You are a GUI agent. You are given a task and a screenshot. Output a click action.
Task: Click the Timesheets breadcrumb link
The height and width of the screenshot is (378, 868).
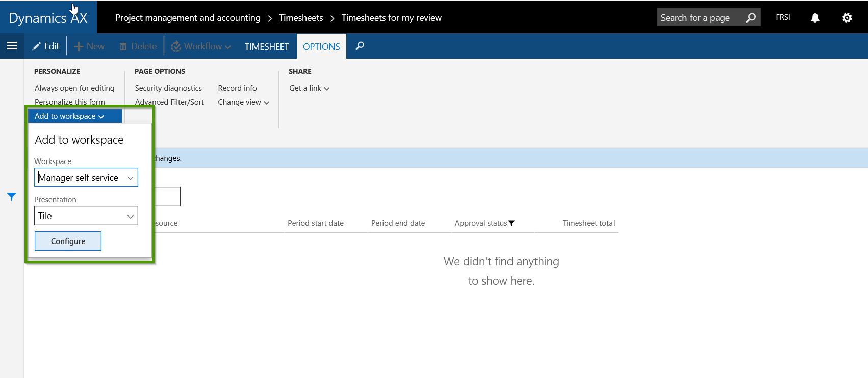(301, 18)
